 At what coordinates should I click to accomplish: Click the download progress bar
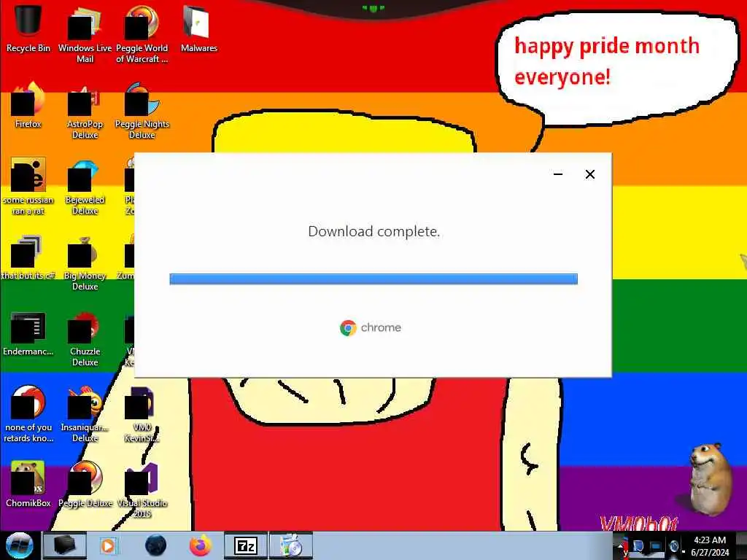(373, 279)
